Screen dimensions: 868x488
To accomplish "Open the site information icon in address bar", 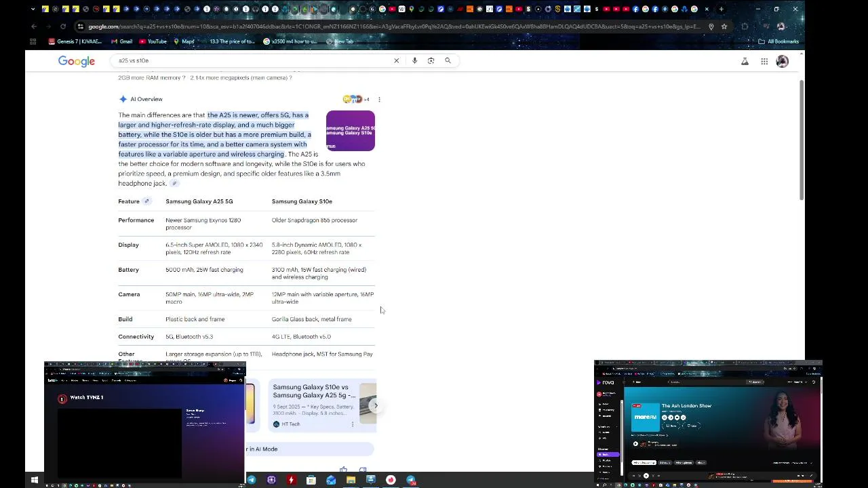I will pyautogui.click(x=80, y=26).
